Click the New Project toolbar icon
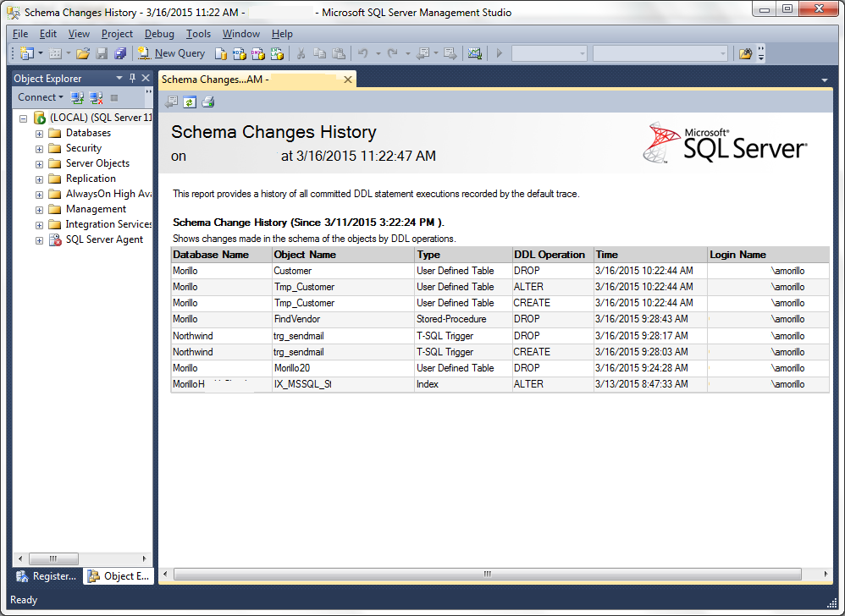The height and width of the screenshot is (616, 845). (26, 53)
